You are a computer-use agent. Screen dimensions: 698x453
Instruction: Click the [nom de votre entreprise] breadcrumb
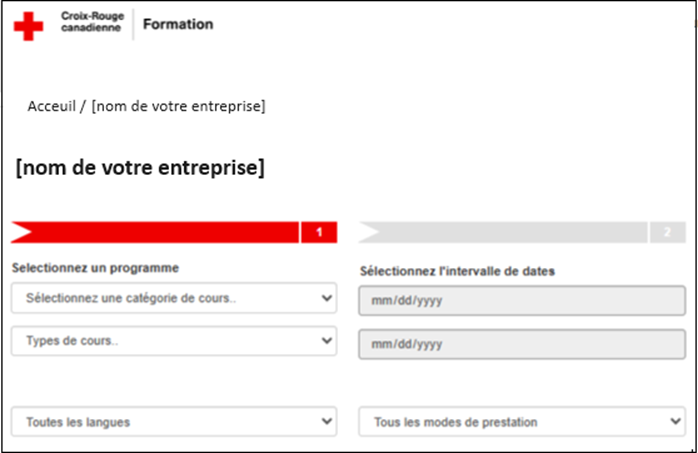(x=178, y=106)
